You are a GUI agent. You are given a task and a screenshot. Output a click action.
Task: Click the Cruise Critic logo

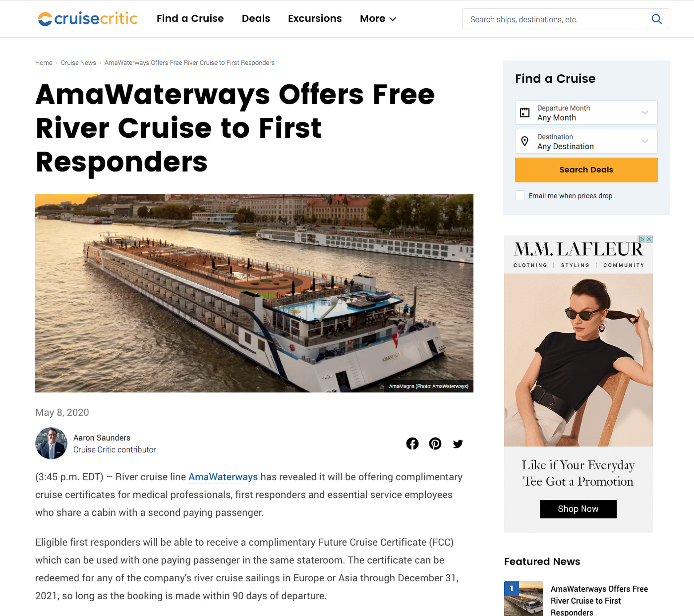point(87,19)
